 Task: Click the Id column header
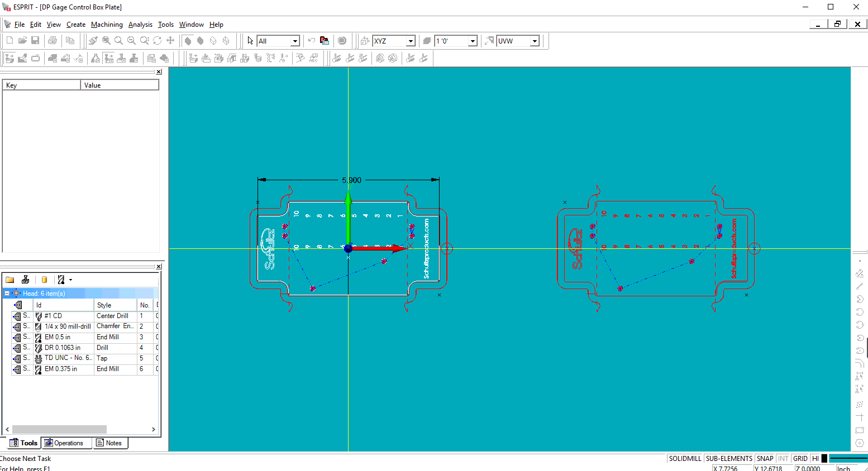[64, 305]
